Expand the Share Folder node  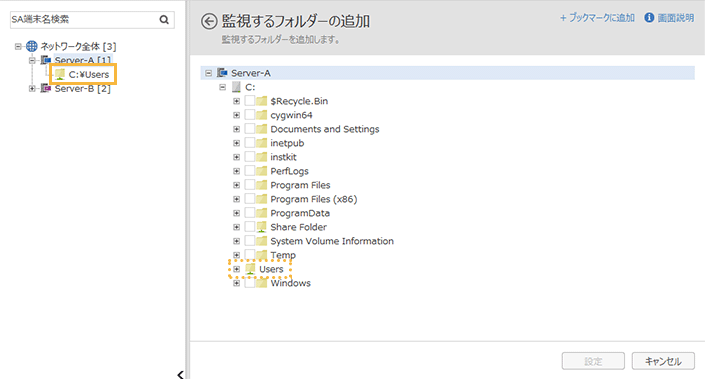pyautogui.click(x=236, y=227)
